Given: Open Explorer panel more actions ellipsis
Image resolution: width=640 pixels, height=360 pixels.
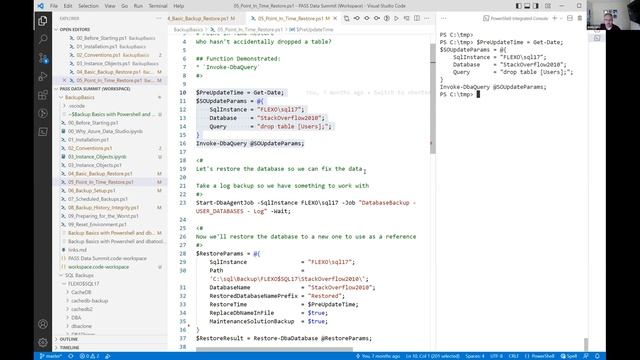Looking at the screenshot, I should pos(159,18).
